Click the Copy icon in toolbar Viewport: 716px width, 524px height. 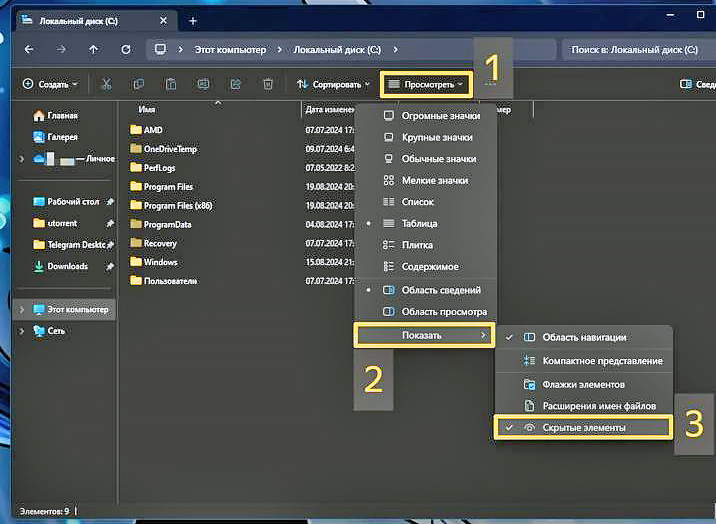[139, 85]
